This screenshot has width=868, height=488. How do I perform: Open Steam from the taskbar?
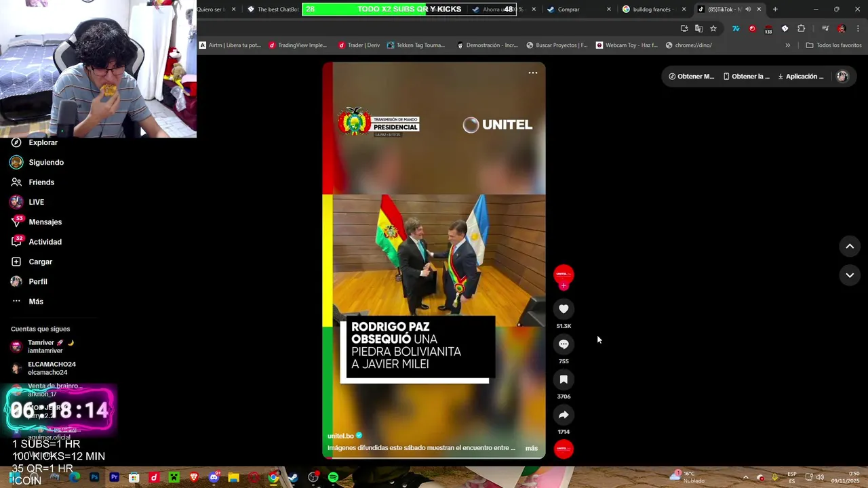[x=293, y=477]
